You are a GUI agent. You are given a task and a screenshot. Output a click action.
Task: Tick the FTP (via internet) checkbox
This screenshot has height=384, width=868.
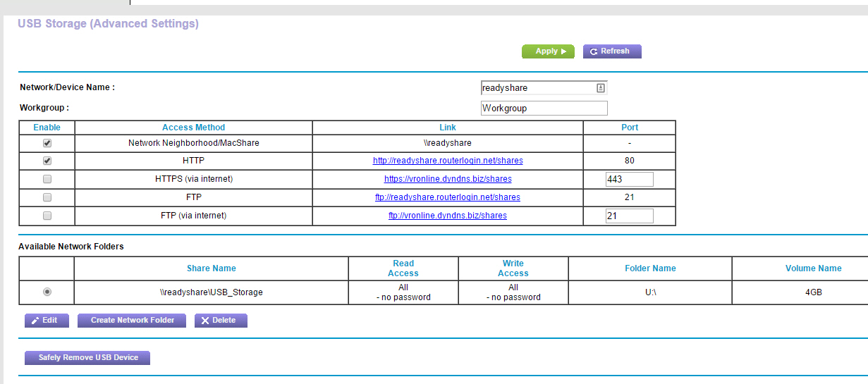[47, 216]
